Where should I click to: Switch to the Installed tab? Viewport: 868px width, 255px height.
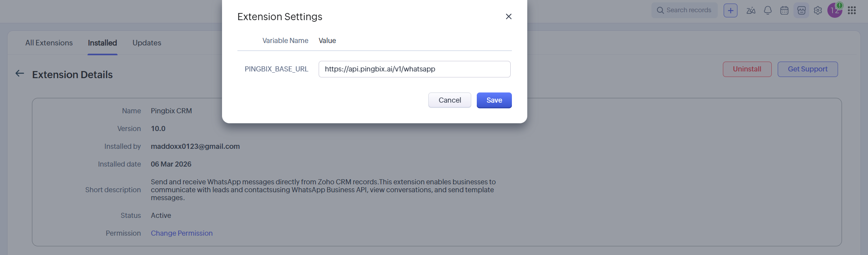click(103, 43)
